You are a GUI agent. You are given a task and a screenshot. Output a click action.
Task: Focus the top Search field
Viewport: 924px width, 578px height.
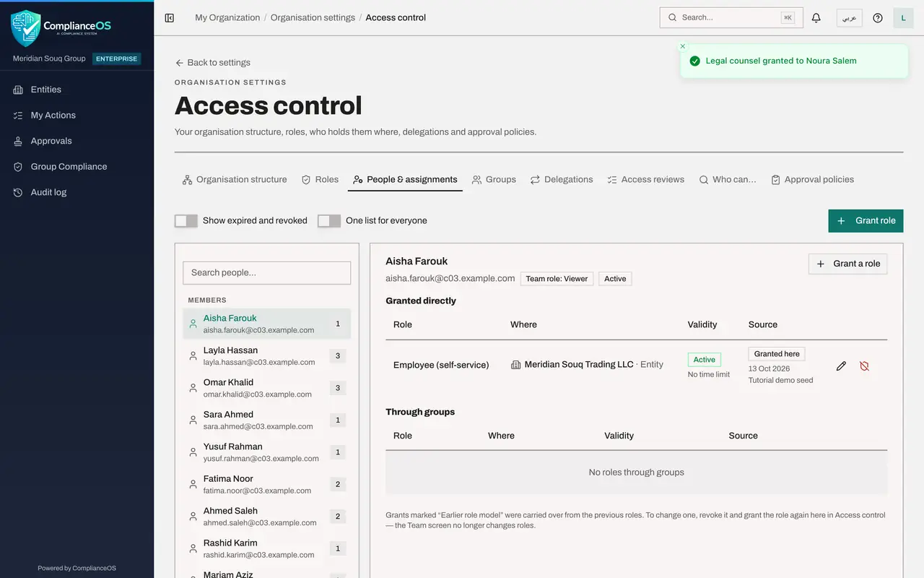coord(731,18)
